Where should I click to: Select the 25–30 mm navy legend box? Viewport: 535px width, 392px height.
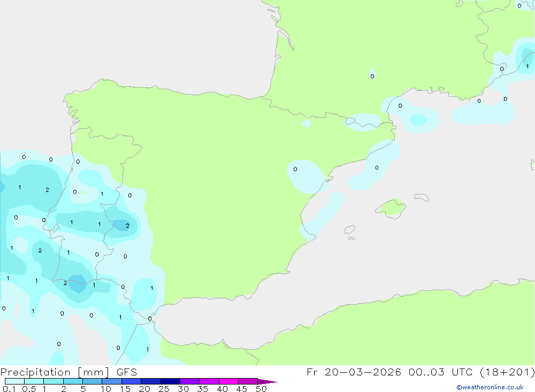170,381
